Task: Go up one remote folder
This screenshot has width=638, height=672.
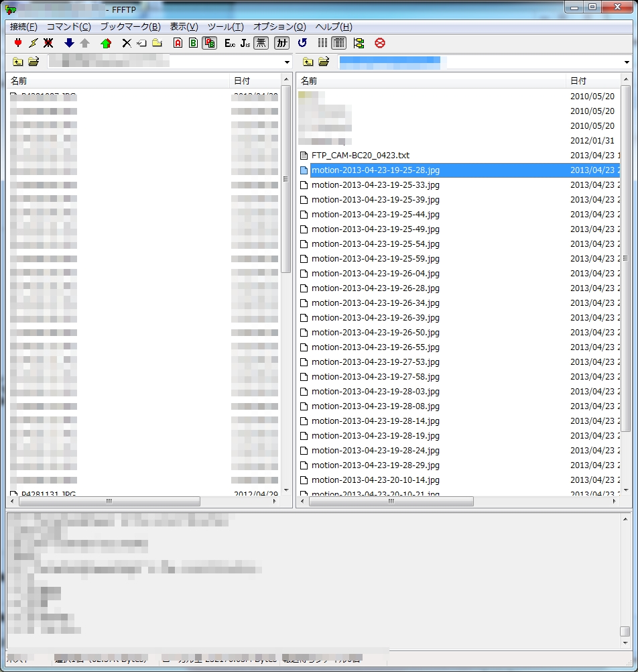Action: click(x=308, y=62)
